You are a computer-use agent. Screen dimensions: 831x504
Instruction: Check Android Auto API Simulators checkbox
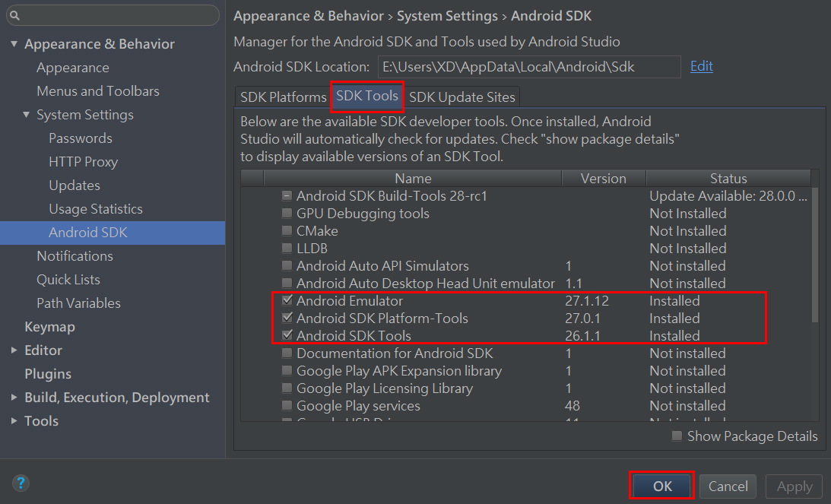tap(287, 266)
